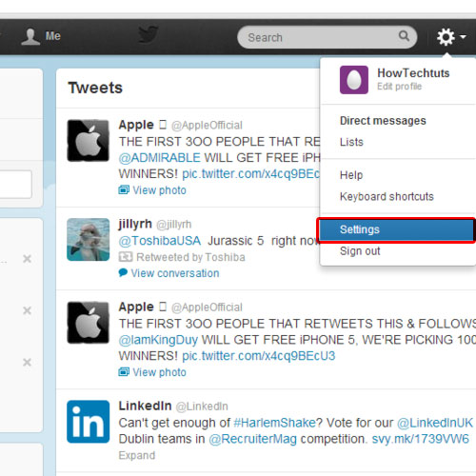Click photo icon in second Apple tweet
Screen dimensions: 476x476
pos(124,372)
